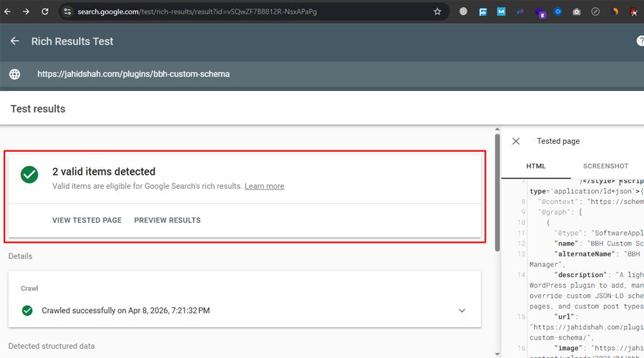
Task: Open the compass circle extension
Action: coord(595,11)
